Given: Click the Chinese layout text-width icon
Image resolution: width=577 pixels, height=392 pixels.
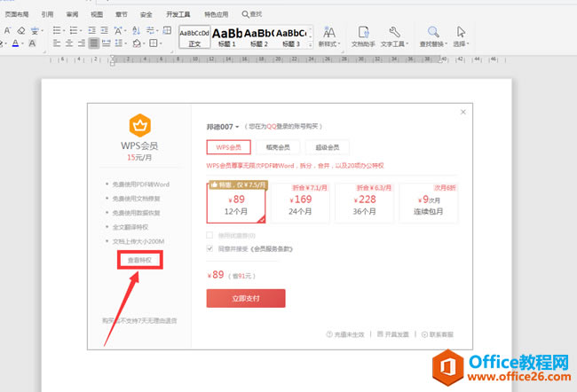Looking at the screenshot, I should (x=118, y=30).
